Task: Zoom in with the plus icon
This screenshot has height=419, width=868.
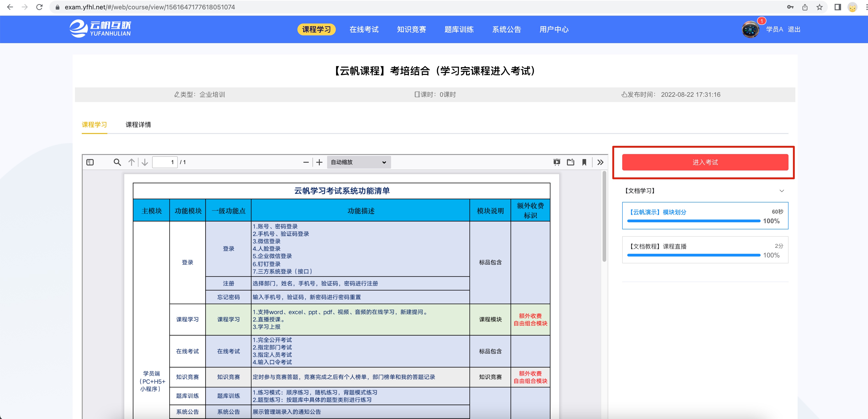Action: pos(319,162)
